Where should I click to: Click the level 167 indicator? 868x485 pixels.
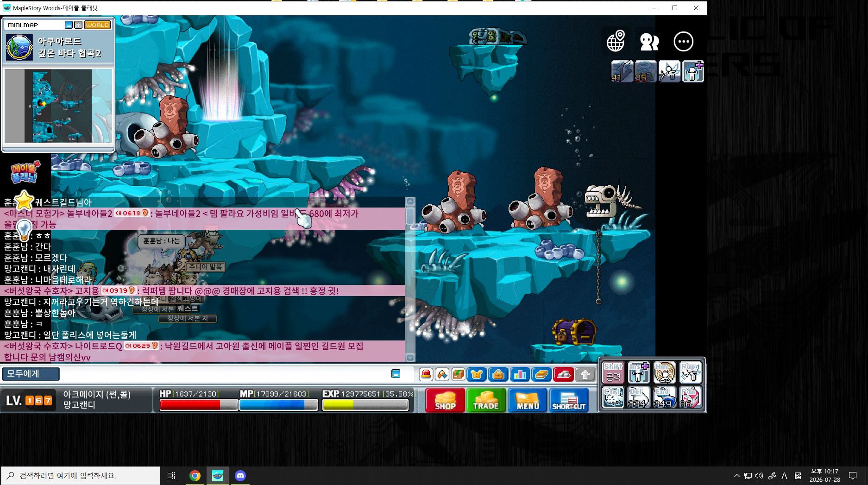(29, 400)
